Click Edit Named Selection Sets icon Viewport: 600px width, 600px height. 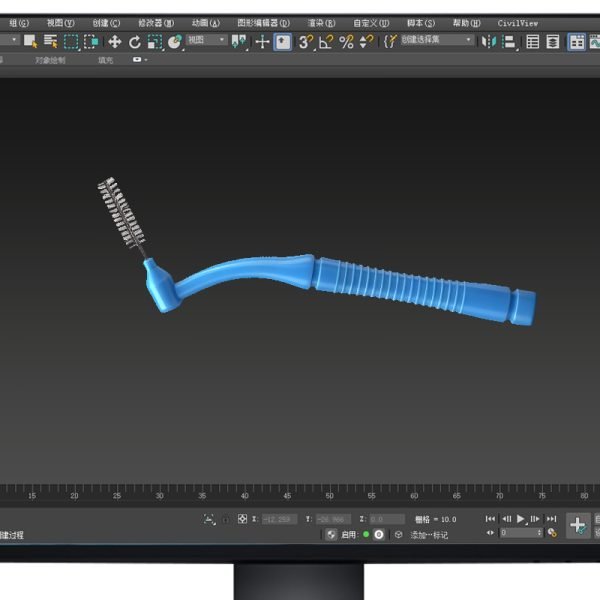point(390,41)
